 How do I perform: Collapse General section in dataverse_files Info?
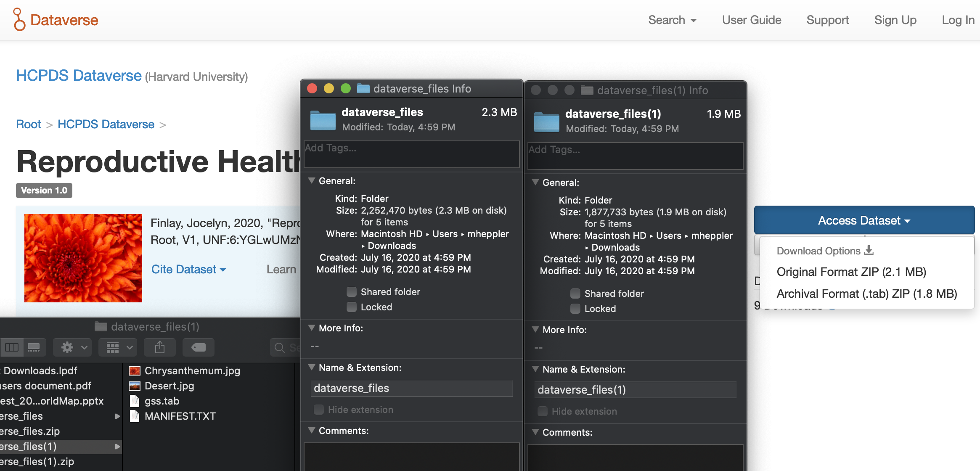point(312,180)
